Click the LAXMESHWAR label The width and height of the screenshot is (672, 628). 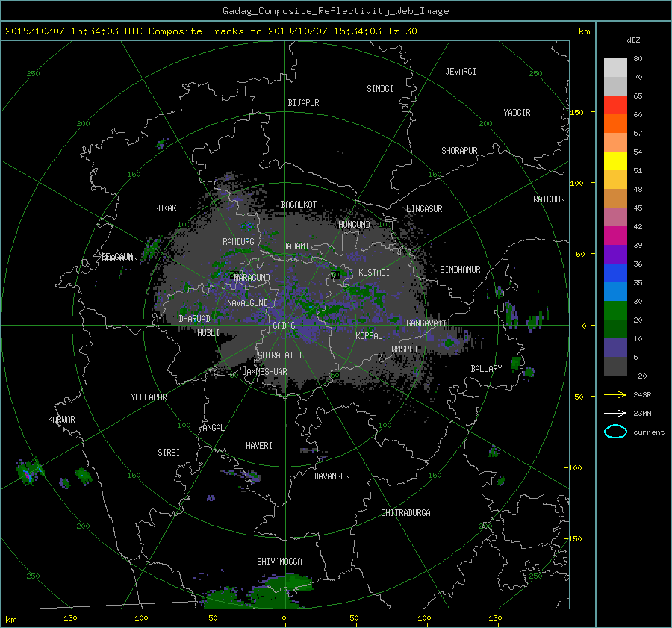click(x=264, y=372)
